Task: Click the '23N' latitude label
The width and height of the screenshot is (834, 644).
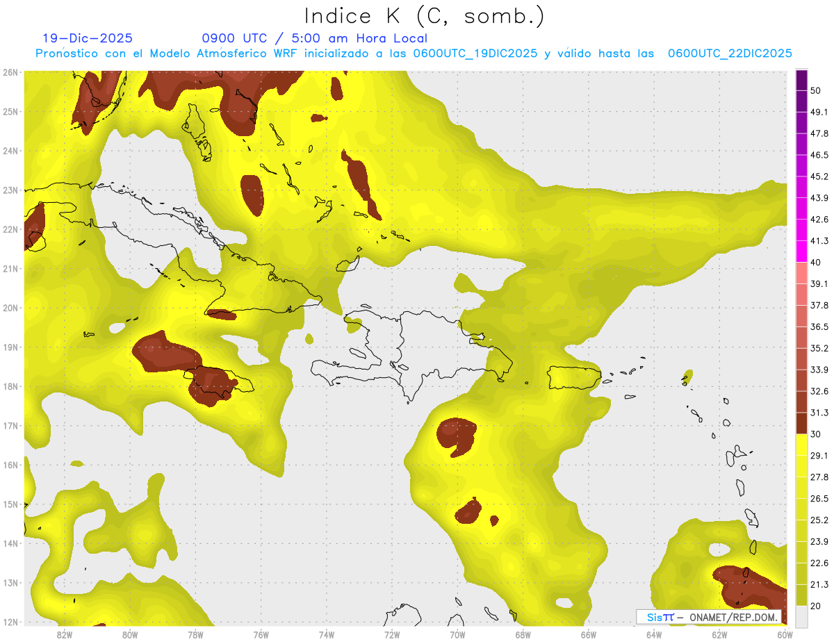Action: pos(10,190)
